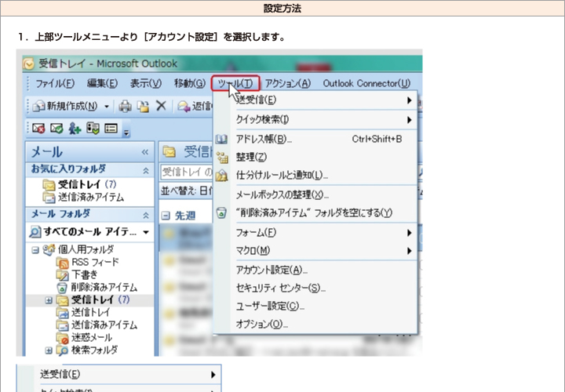Select the 検索フォルダ folder
The width and height of the screenshot is (565, 392).
pyautogui.click(x=88, y=350)
